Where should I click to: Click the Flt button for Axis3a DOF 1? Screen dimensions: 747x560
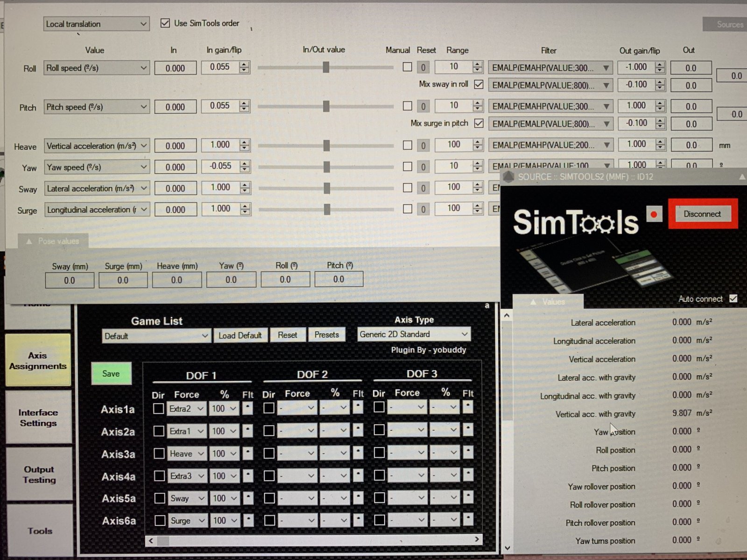pyautogui.click(x=248, y=453)
